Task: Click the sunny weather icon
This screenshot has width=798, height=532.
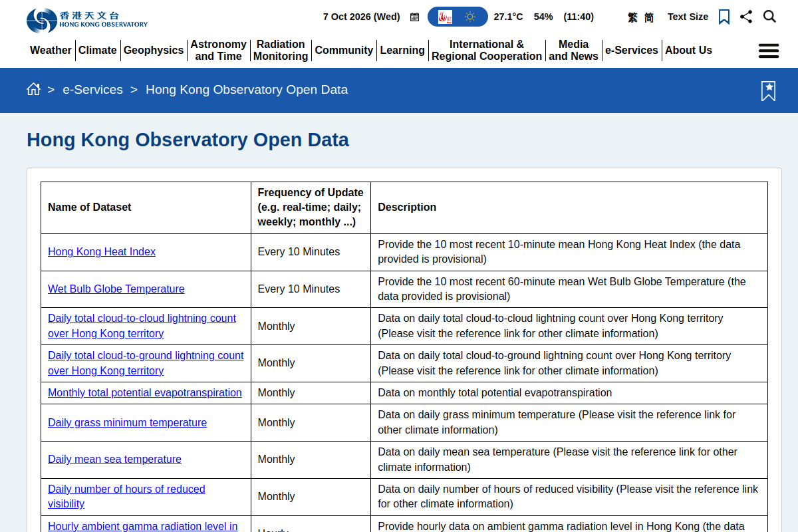Action: tap(470, 17)
